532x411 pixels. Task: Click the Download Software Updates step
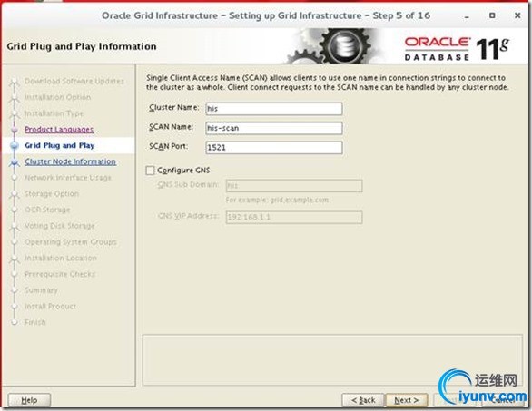pyautogui.click(x=74, y=81)
